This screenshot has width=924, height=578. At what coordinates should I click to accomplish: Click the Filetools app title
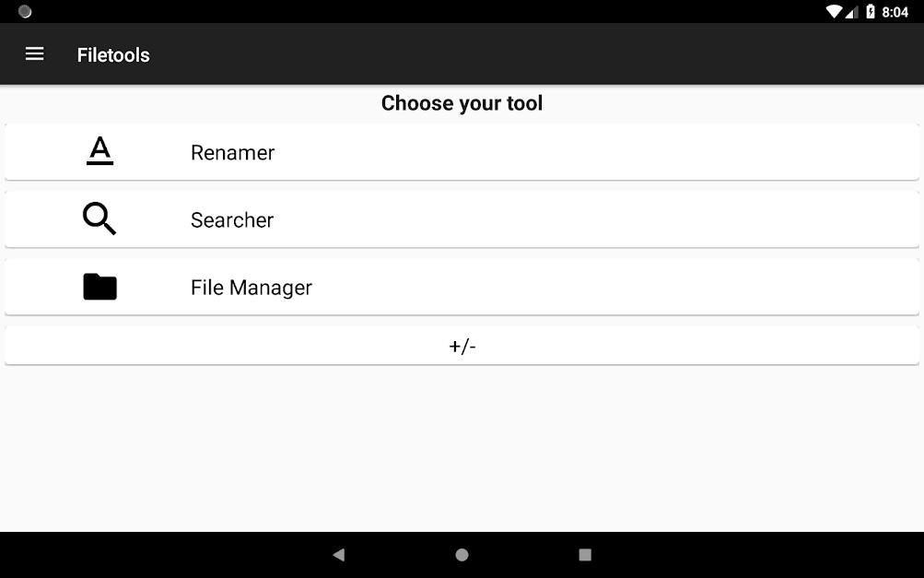click(113, 55)
